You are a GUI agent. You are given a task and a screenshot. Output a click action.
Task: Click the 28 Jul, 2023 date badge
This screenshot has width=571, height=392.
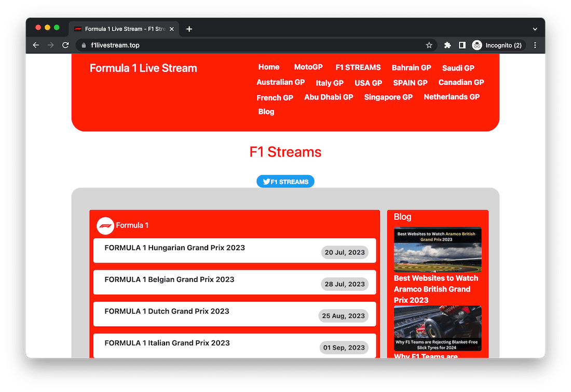(x=345, y=284)
